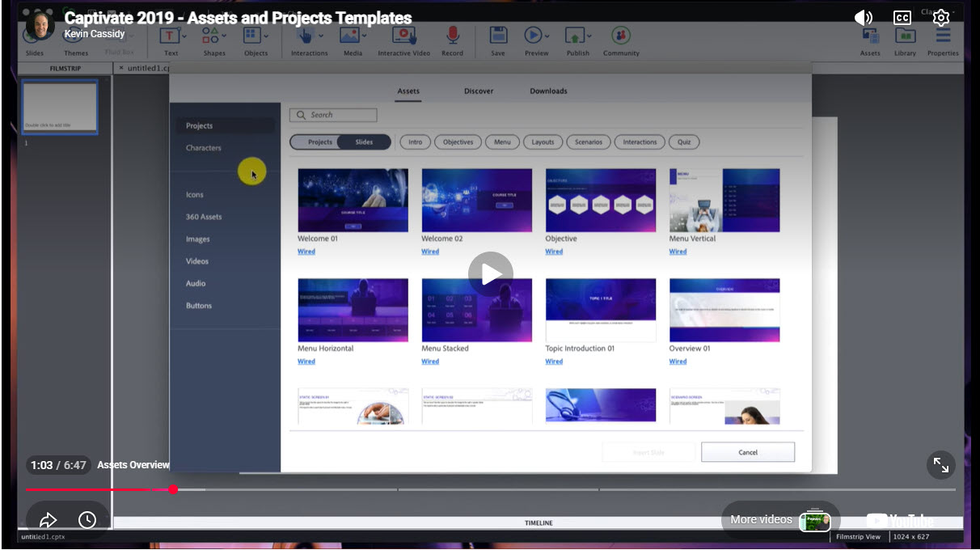Image resolution: width=980 pixels, height=550 pixels.
Task: Open the Interactive Video tool
Action: [403, 36]
